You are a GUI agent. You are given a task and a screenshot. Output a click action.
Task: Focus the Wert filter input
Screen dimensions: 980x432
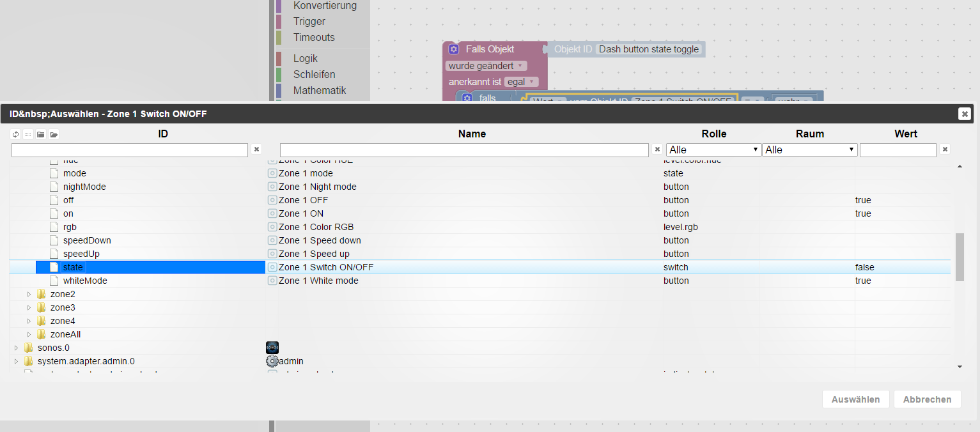pyautogui.click(x=898, y=150)
